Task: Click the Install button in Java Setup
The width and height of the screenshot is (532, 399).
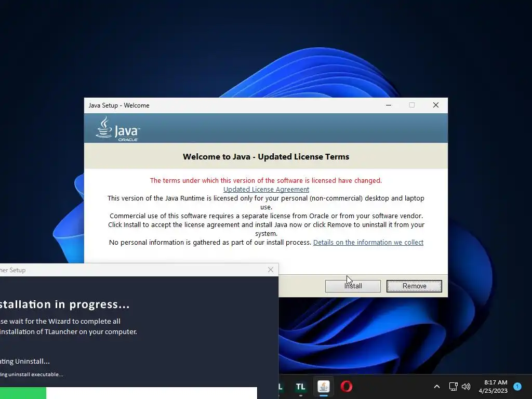Action: (x=353, y=286)
